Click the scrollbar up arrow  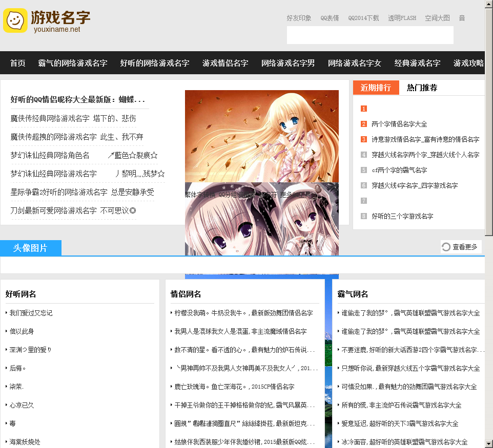tap(489, 3)
